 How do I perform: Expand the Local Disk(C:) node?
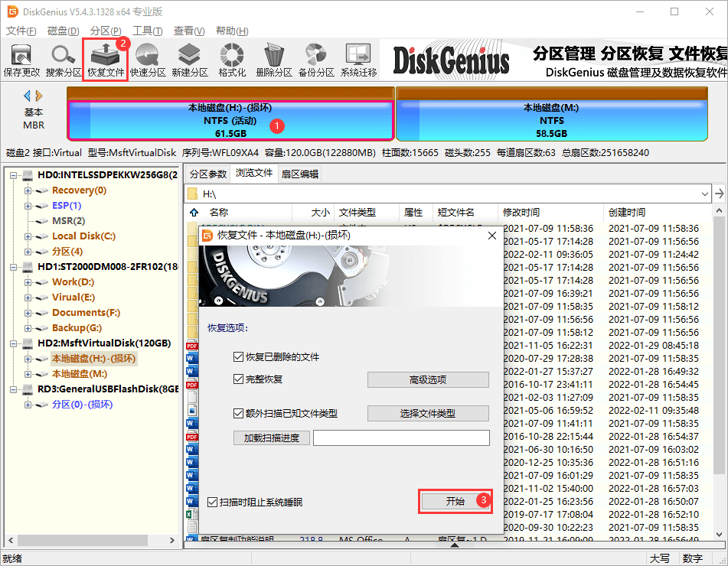28,236
